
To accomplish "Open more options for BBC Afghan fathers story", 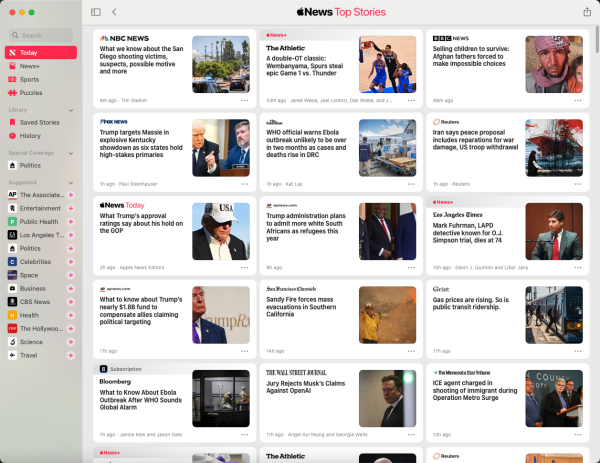I will coord(578,100).
